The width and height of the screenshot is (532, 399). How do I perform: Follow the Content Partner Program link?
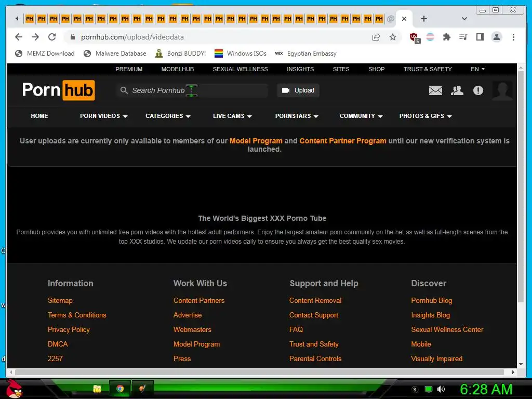(x=343, y=141)
